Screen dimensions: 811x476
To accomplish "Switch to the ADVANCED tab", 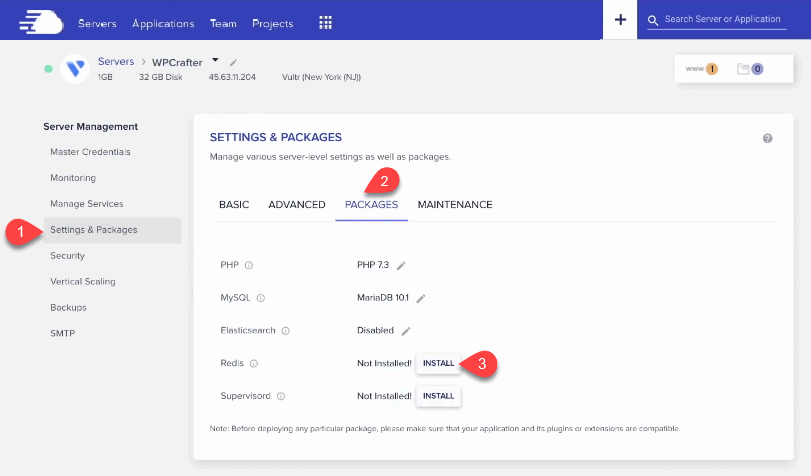I will [297, 205].
